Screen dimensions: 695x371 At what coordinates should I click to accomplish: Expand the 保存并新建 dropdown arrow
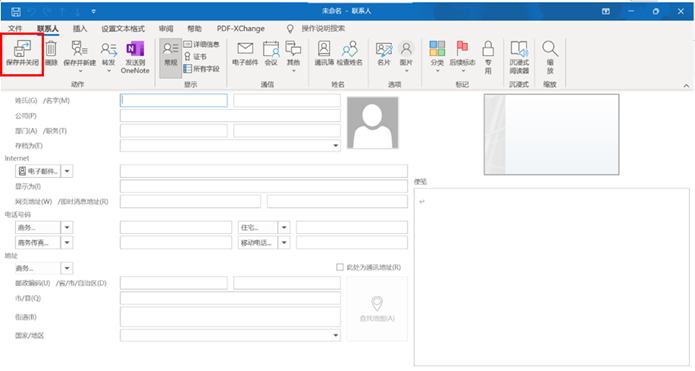tap(80, 71)
